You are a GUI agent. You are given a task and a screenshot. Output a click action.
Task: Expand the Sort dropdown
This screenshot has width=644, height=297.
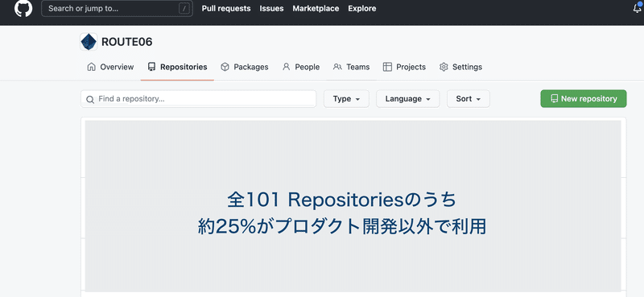(x=469, y=99)
